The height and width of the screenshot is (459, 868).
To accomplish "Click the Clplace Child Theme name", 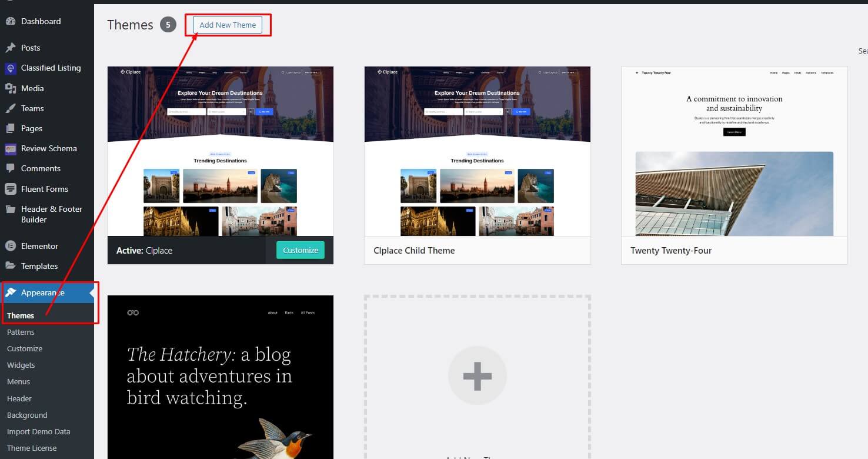I will coord(414,251).
